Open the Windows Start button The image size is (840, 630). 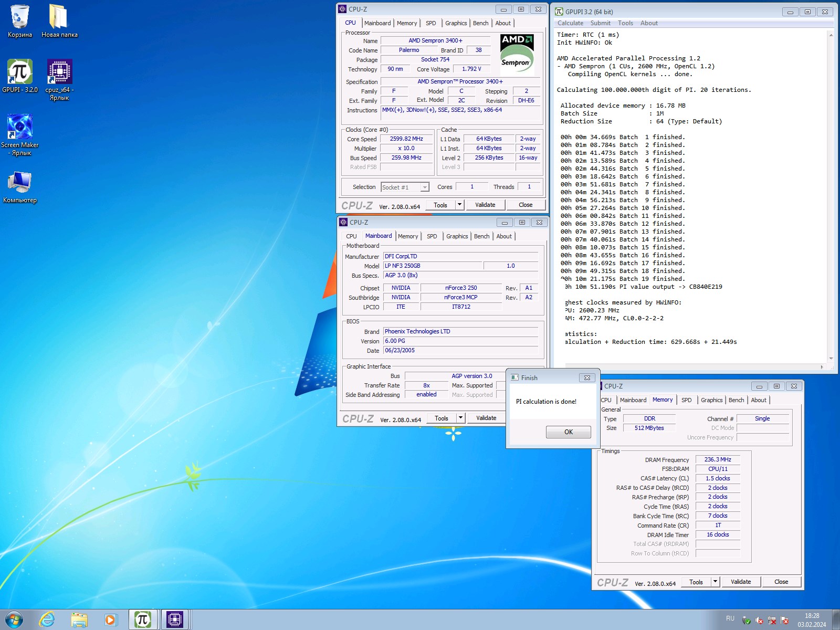tap(14, 620)
